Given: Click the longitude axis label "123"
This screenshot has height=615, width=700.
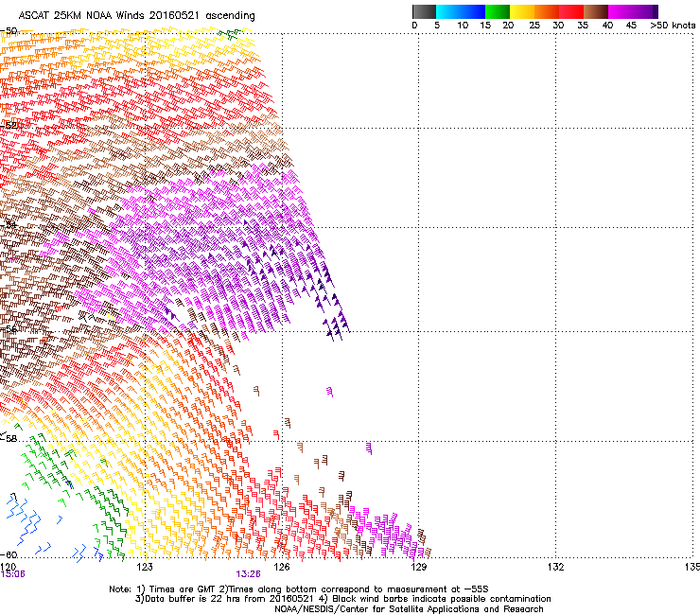Looking at the screenshot, I should click(x=145, y=567).
